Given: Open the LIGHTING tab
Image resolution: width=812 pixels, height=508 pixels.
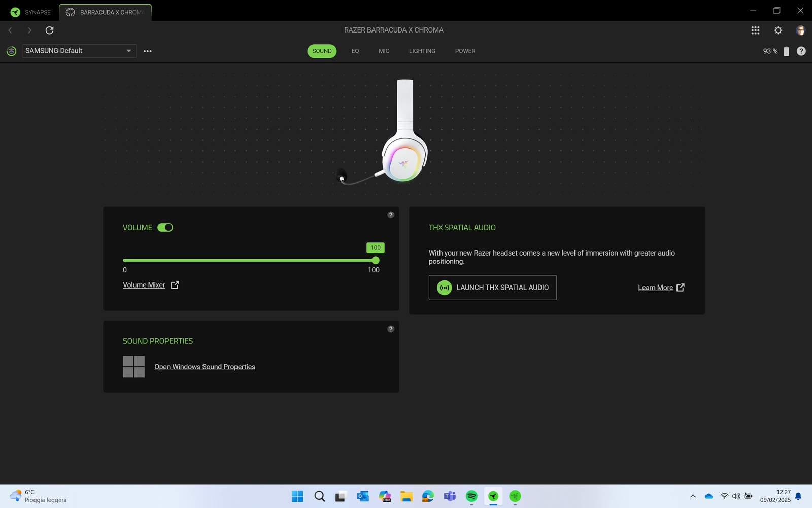Looking at the screenshot, I should coord(422,51).
